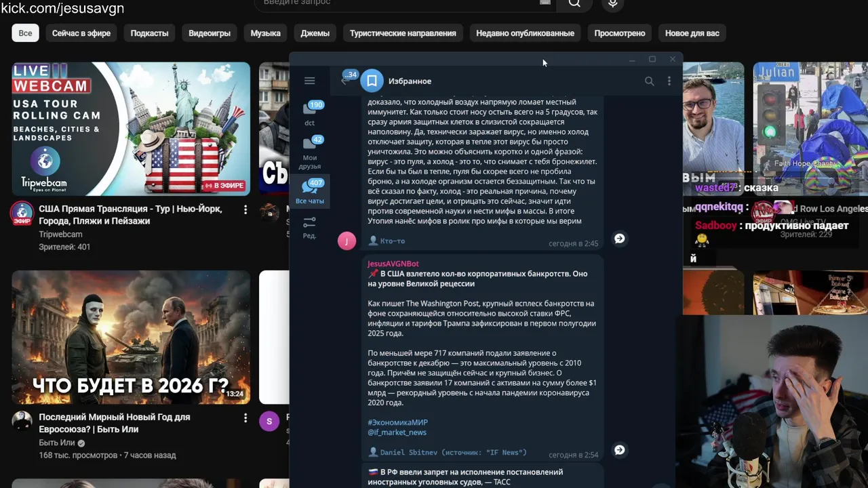Open Tripwebcam channel name link
868x488 pixels.
click(60, 235)
